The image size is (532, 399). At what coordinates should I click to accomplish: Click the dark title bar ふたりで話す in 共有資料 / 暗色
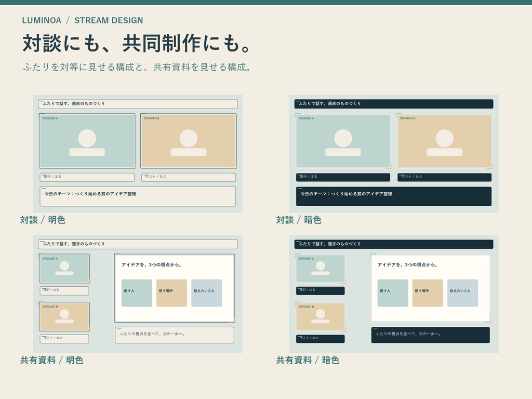point(394,244)
